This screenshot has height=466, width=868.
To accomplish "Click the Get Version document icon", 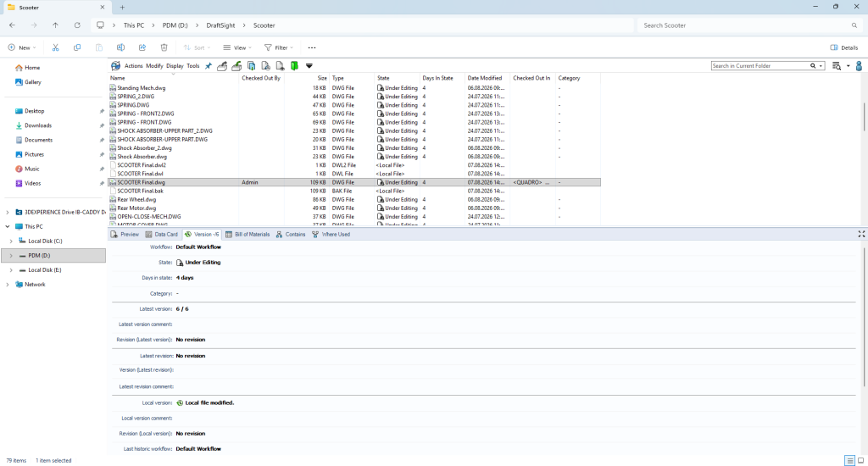I will [x=280, y=66].
